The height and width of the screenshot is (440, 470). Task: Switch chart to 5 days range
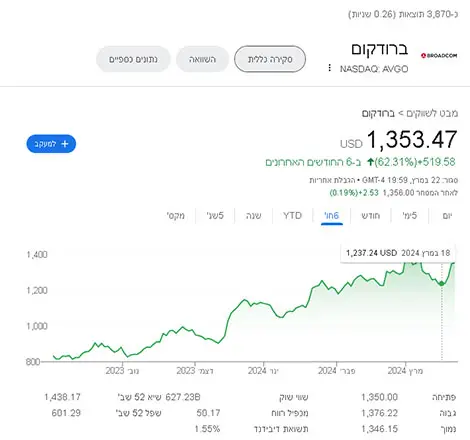pyautogui.click(x=410, y=216)
